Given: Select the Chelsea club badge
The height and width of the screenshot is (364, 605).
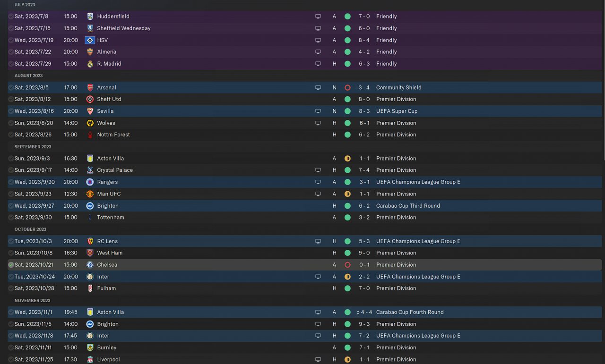Looking at the screenshot, I should click(x=90, y=265).
